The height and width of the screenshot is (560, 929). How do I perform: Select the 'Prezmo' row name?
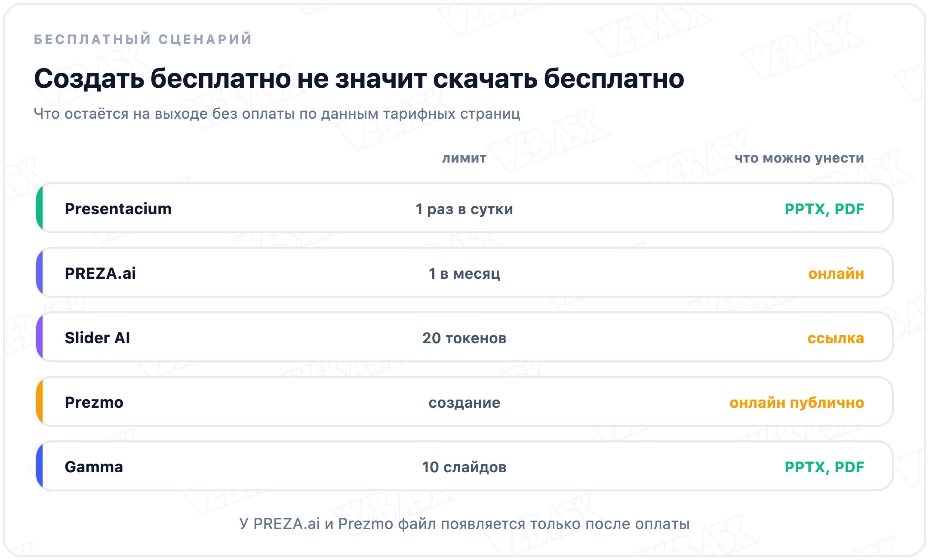tap(94, 403)
